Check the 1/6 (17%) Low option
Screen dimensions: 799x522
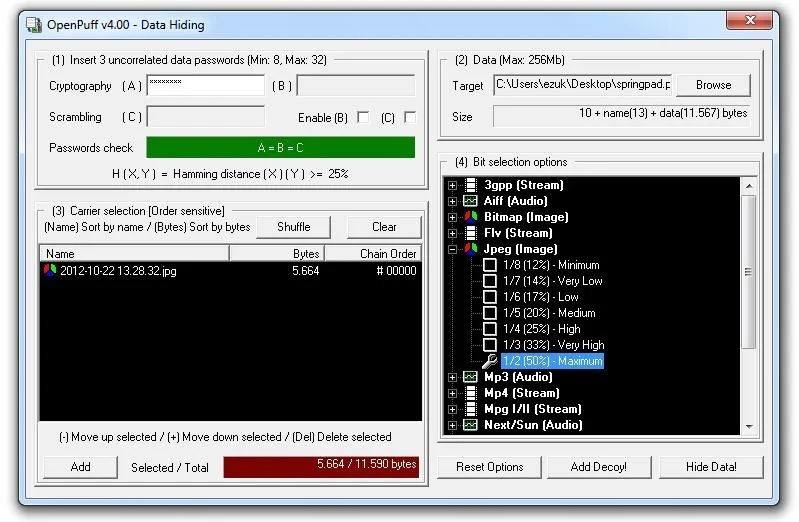coord(490,297)
